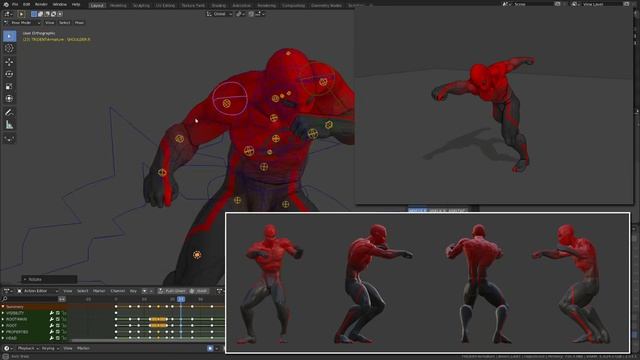Click the invert selection mode icon

(53, 14)
